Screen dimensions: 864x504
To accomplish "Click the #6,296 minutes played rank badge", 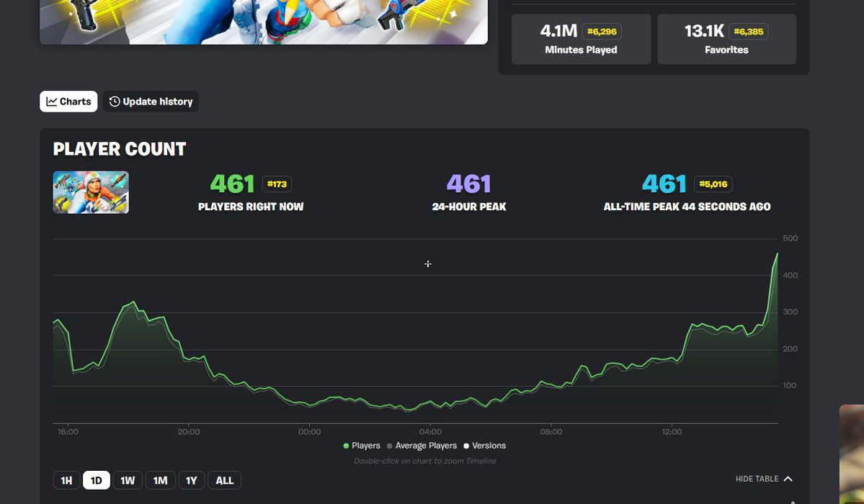I will pyautogui.click(x=602, y=32).
